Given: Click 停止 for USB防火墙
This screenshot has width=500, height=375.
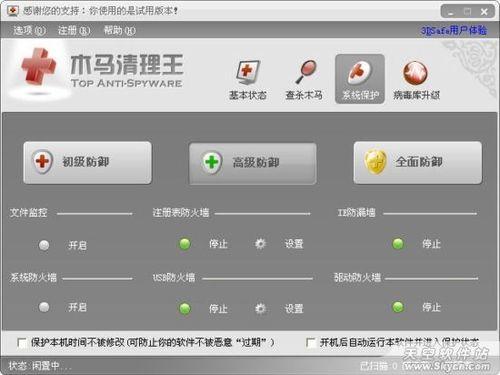Looking at the screenshot, I should (x=218, y=309).
